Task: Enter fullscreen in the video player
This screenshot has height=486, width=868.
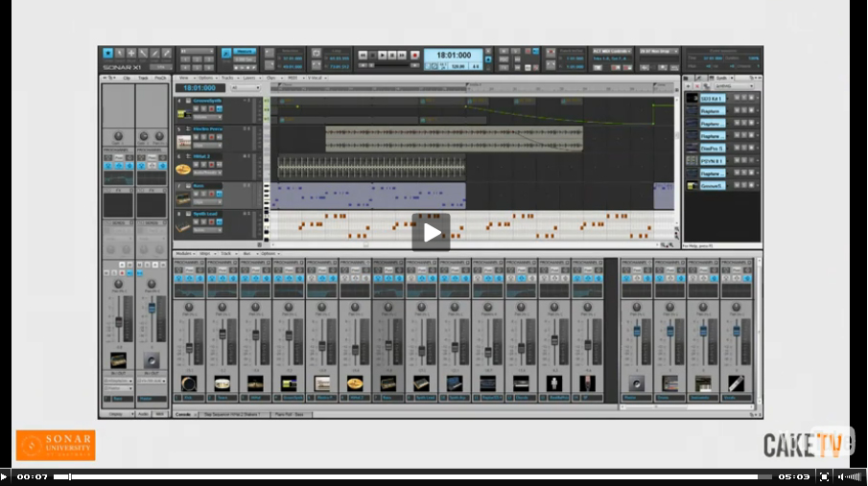Action: tap(824, 476)
